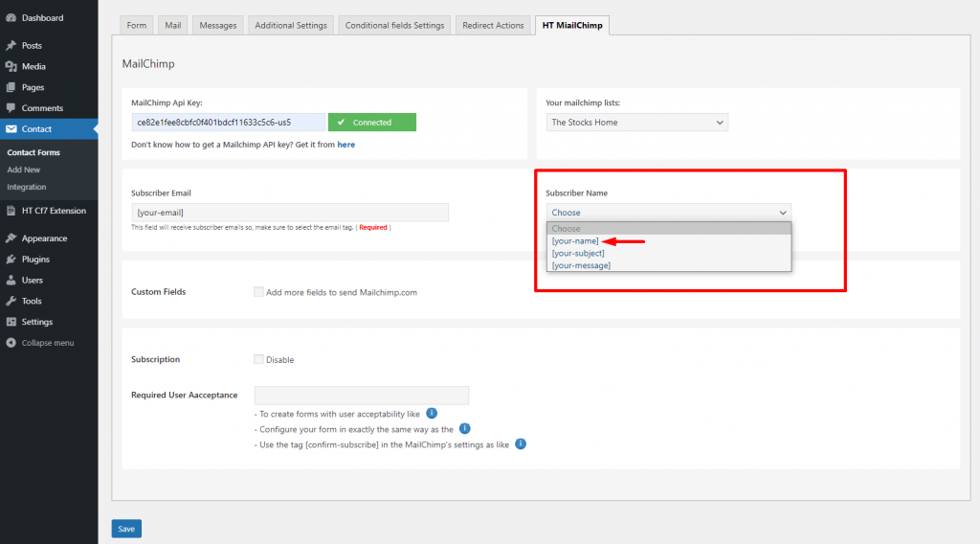Click the Media library icon
The height and width of the screenshot is (544, 980).
pos(11,67)
